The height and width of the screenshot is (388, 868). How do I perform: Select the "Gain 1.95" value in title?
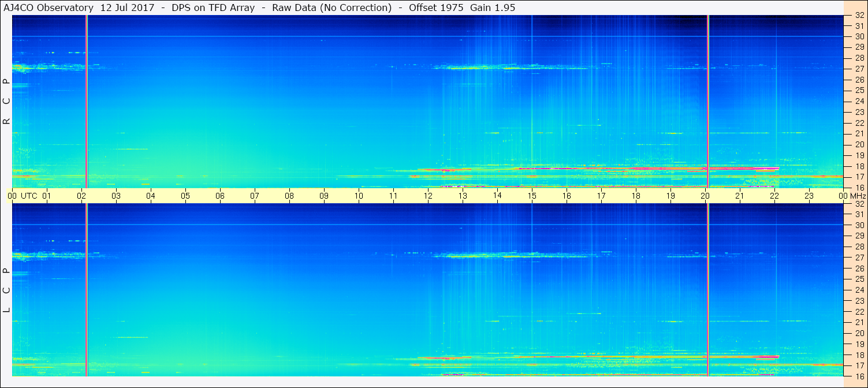(x=493, y=8)
